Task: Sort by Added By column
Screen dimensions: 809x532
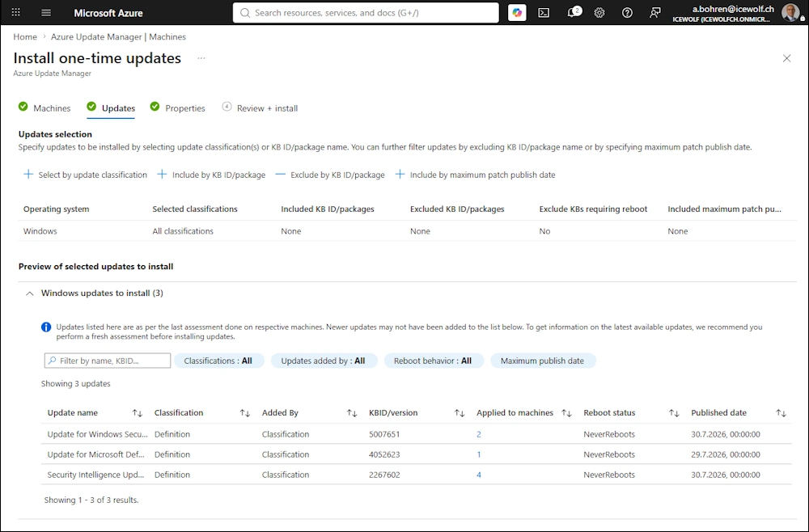Action: coord(352,413)
